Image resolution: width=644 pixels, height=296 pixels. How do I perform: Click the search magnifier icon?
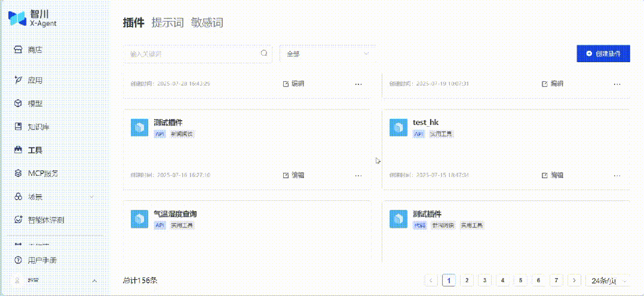tap(264, 54)
